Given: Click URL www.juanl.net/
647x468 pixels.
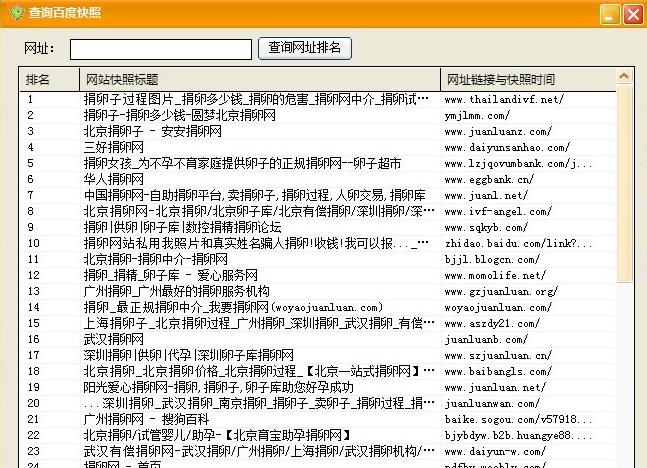Looking at the screenshot, I should 486,196.
